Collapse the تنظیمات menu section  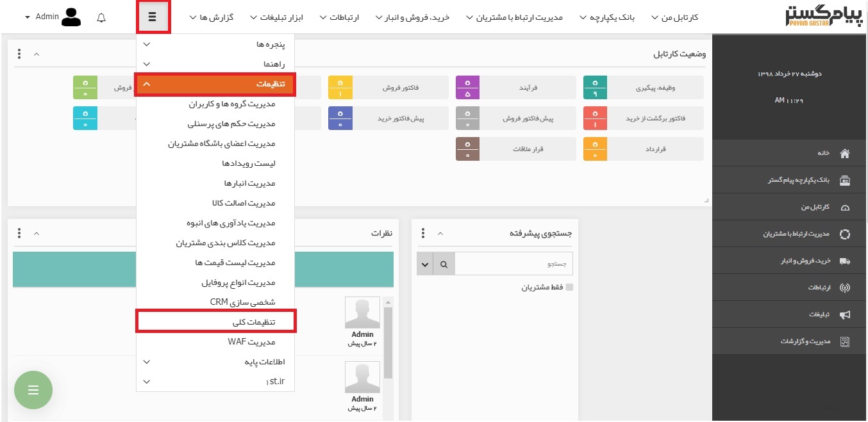[215, 84]
